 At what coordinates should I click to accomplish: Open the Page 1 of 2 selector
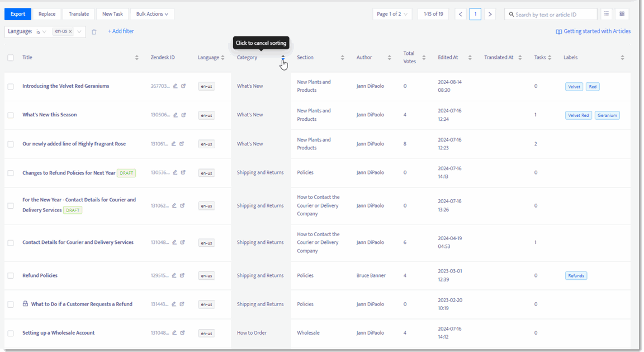[x=392, y=14]
